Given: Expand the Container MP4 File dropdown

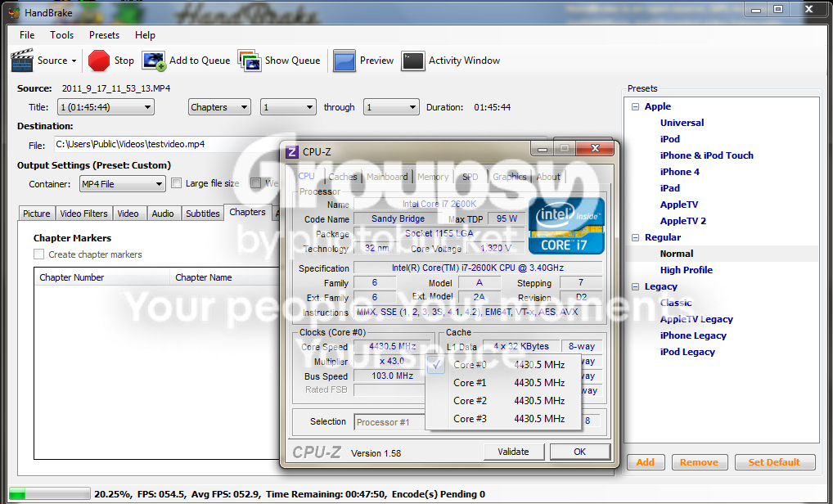Looking at the screenshot, I should 122,184.
